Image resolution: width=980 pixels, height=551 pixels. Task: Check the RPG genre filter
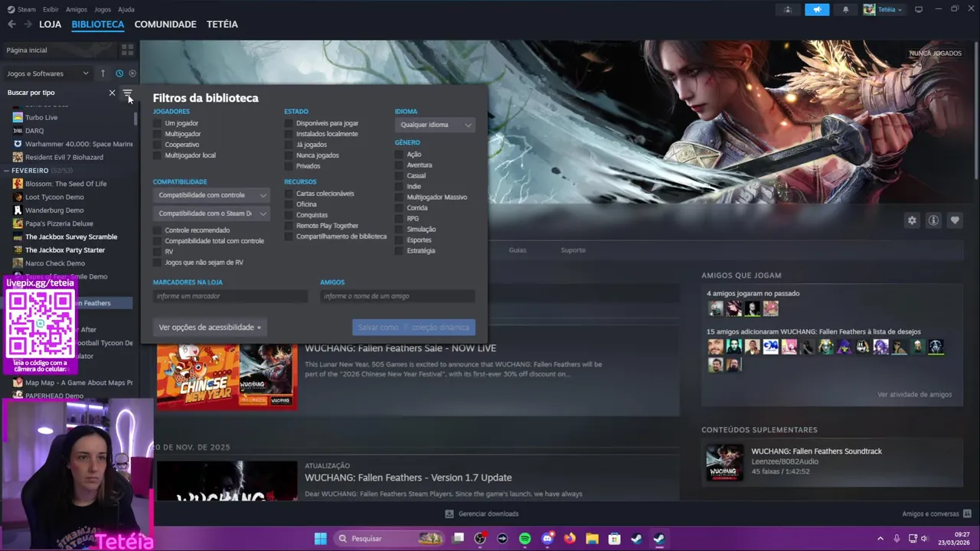[x=399, y=219]
